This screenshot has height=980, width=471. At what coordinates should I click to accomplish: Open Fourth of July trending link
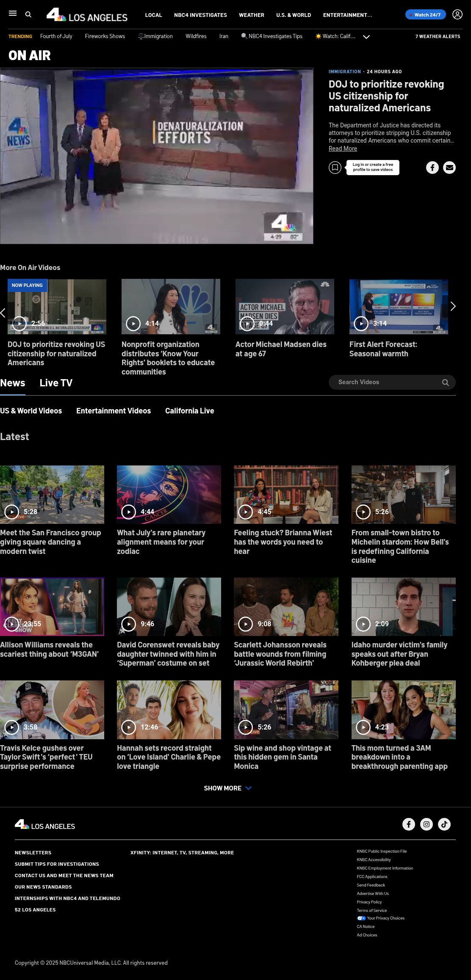pos(56,36)
